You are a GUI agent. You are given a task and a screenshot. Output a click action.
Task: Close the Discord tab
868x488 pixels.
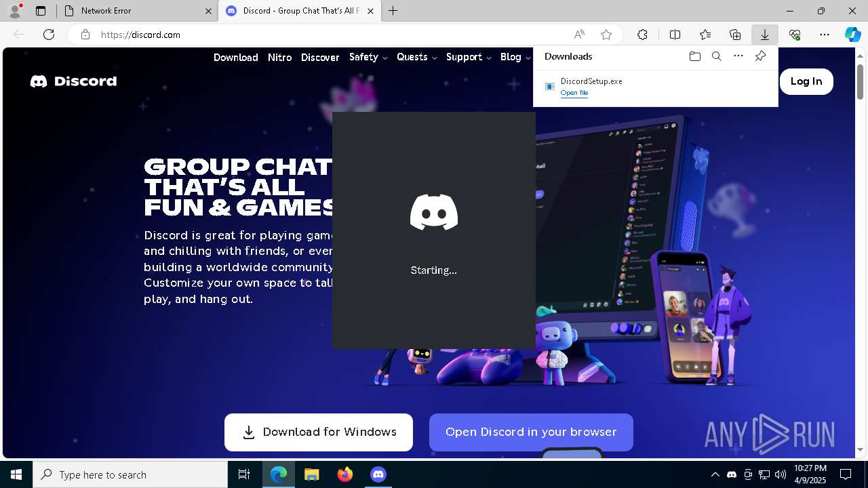point(371,11)
